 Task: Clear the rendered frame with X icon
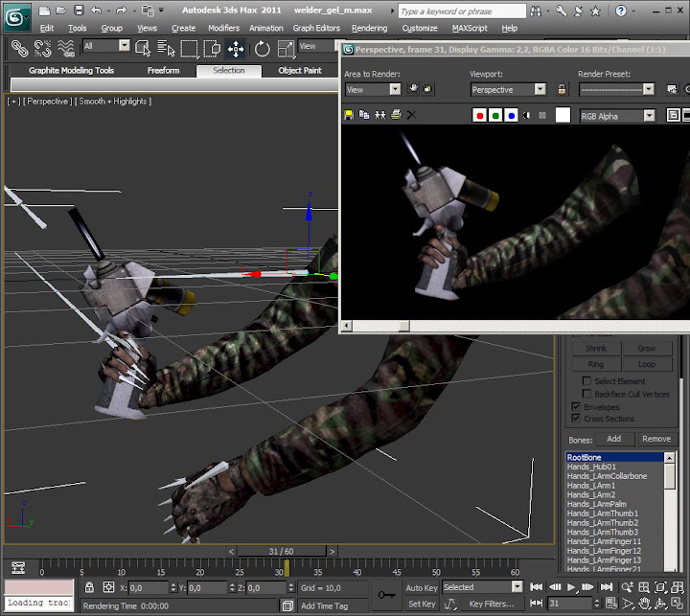point(411,115)
